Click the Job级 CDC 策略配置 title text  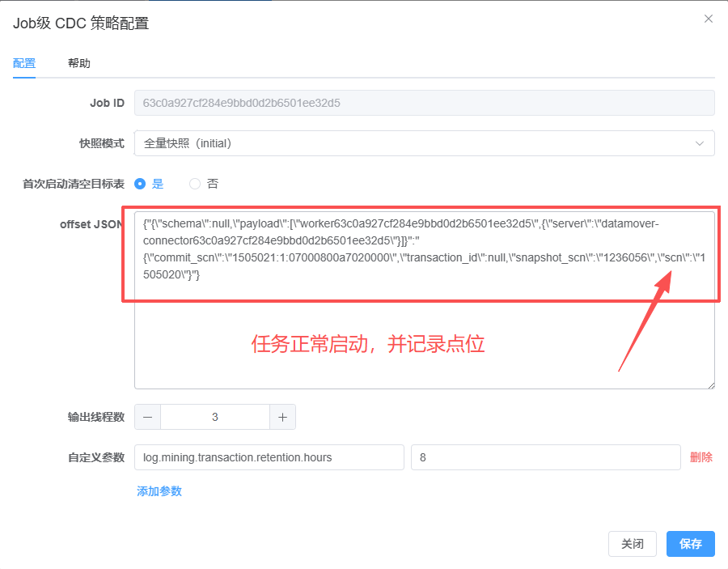click(x=81, y=23)
